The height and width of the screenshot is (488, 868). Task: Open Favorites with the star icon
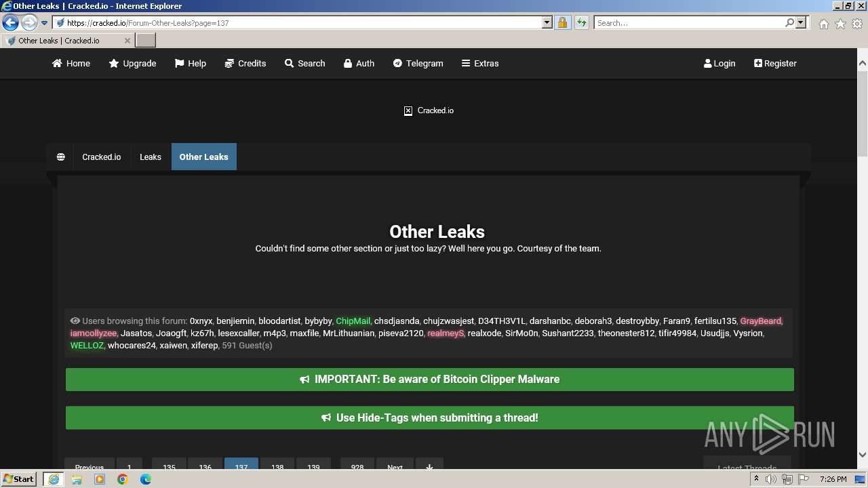(x=840, y=24)
